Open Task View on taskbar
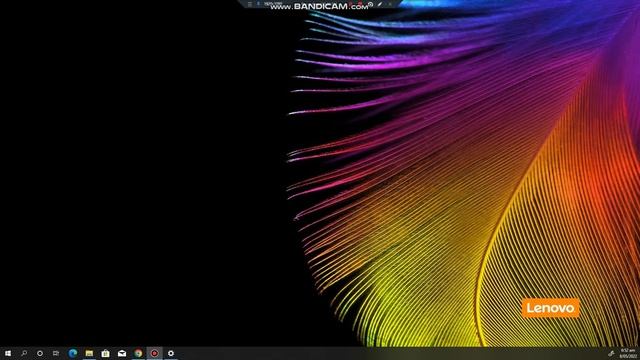 click(56, 353)
